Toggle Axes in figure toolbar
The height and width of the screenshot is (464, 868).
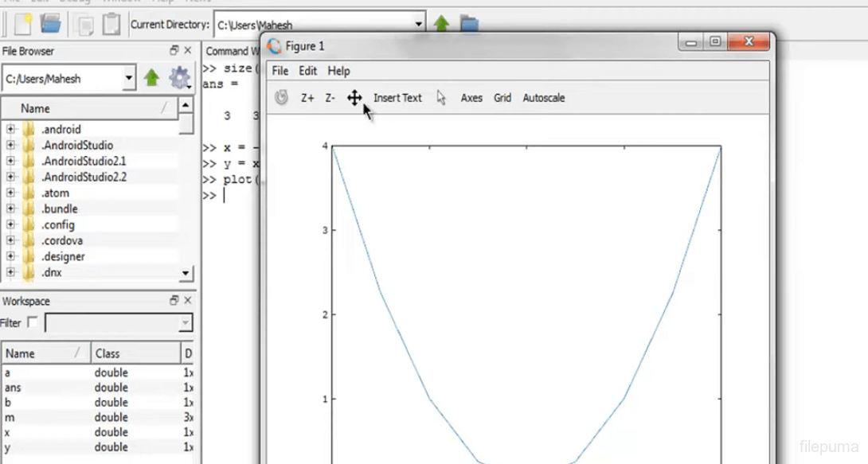pyautogui.click(x=471, y=98)
